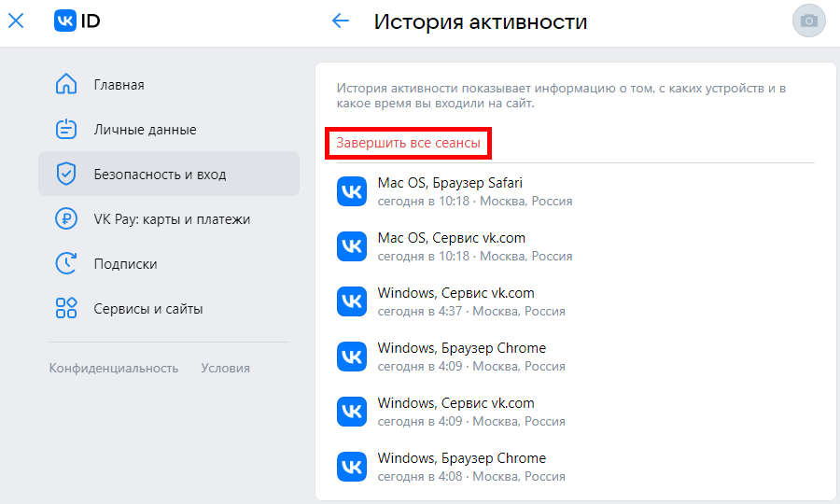The height and width of the screenshot is (504, 840).
Task: Click Завершить все сеансы link
Action: [408, 143]
